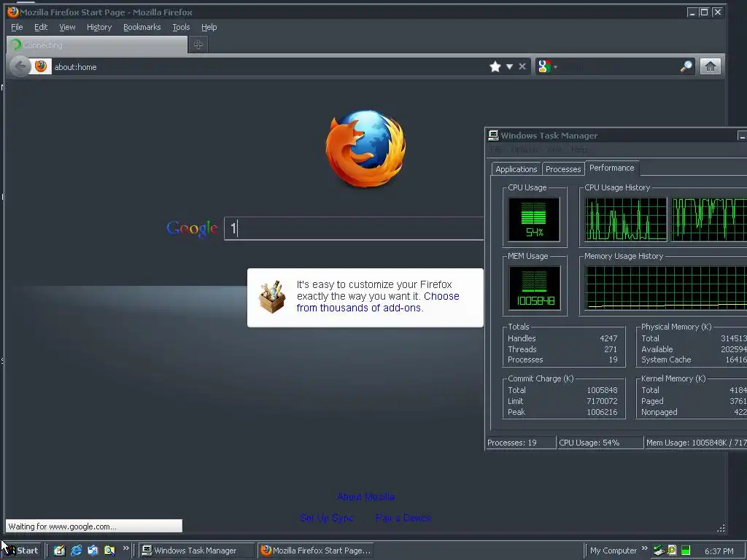Screen dimensions: 747x560
Task: Click the Safely Remove Hardware tray icon
Action: [659, 551]
